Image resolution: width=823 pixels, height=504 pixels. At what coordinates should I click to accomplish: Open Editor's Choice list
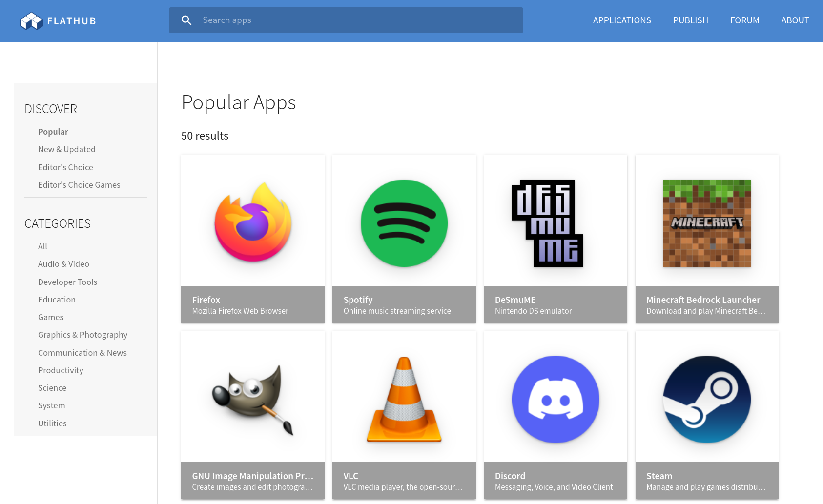pyautogui.click(x=65, y=167)
